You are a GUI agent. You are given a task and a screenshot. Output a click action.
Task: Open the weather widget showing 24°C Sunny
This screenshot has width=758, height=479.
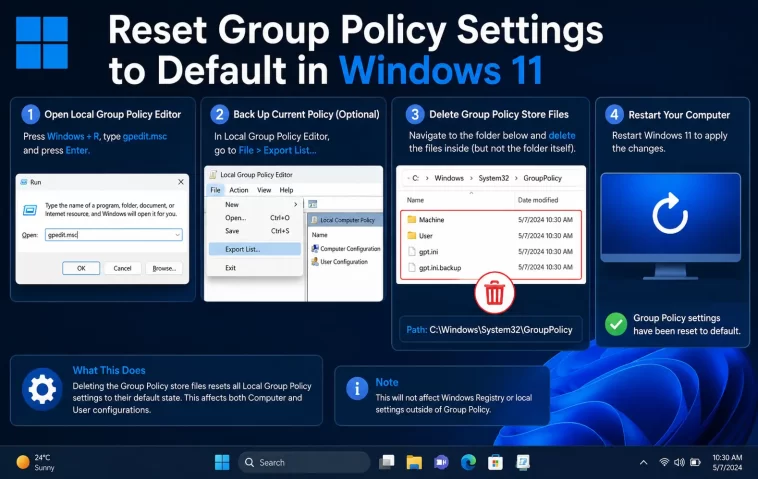tap(35, 463)
